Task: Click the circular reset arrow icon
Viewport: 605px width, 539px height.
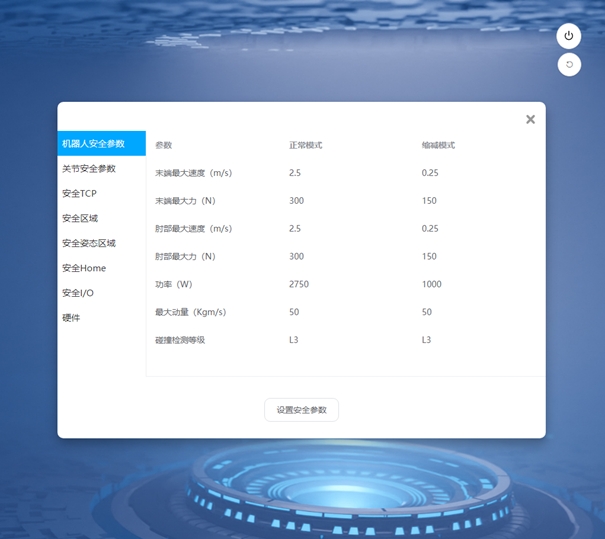Action: (568, 65)
